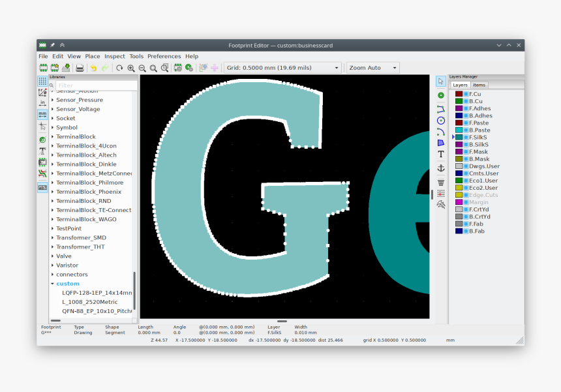Screen dimensions: 561x392
Task: Select the Draw polygon tool
Action: pos(441,143)
